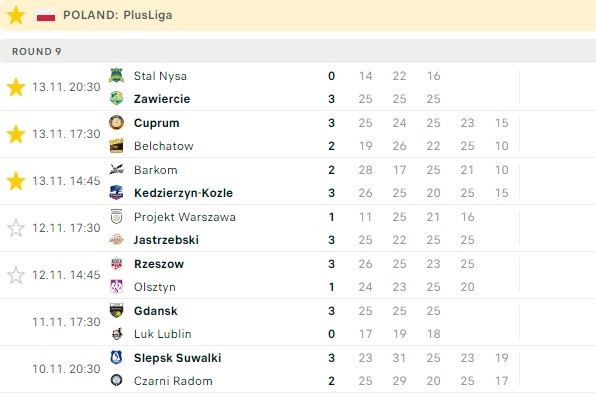Screen dimensions: 596x396
Task: Favorite the Projekt Warszawa vs Jastrzebski match
Action: (16, 228)
